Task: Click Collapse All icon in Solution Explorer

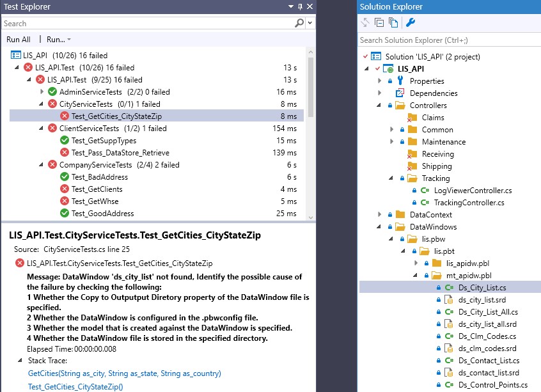Action: click(x=379, y=23)
